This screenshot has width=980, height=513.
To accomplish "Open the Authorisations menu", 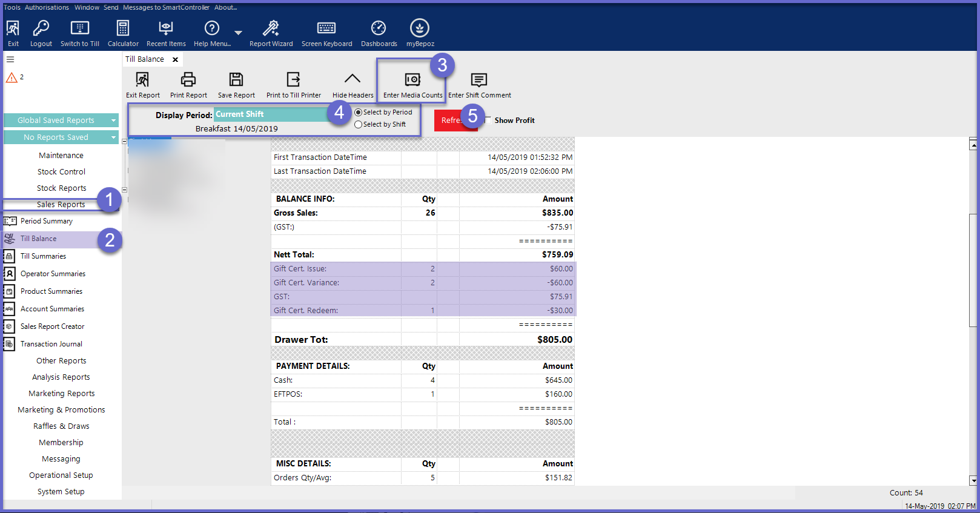I will [47, 7].
